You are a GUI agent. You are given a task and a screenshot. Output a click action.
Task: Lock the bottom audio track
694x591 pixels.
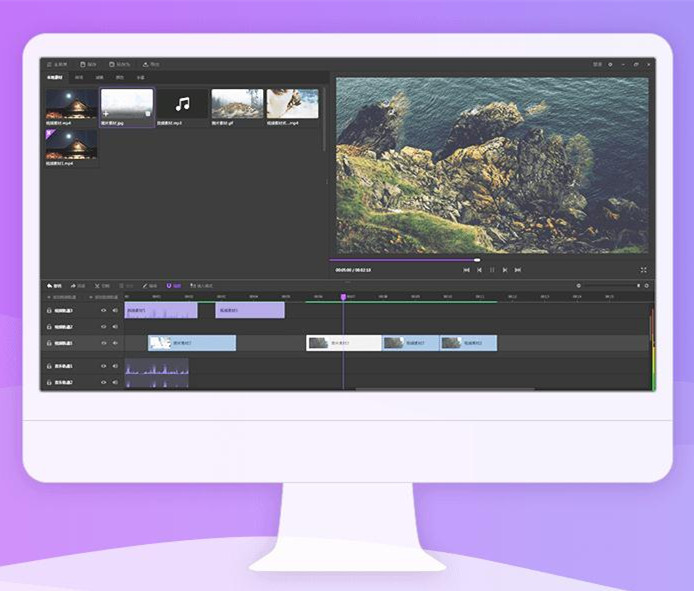point(49,382)
